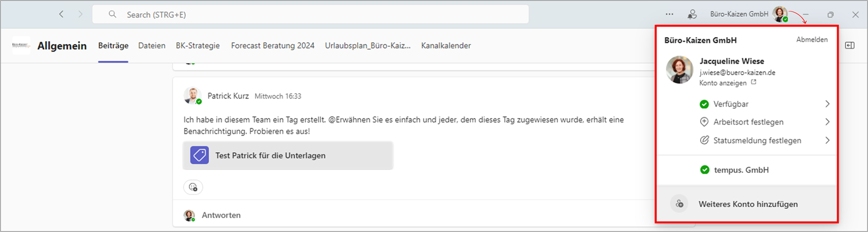Click the Jacqueline Wiese name in panel
Viewport: 868px width, 232px height.
732,61
